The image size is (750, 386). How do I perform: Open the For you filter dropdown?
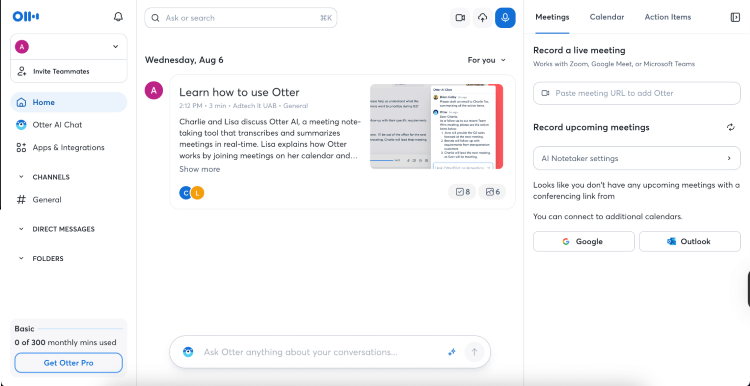point(486,60)
